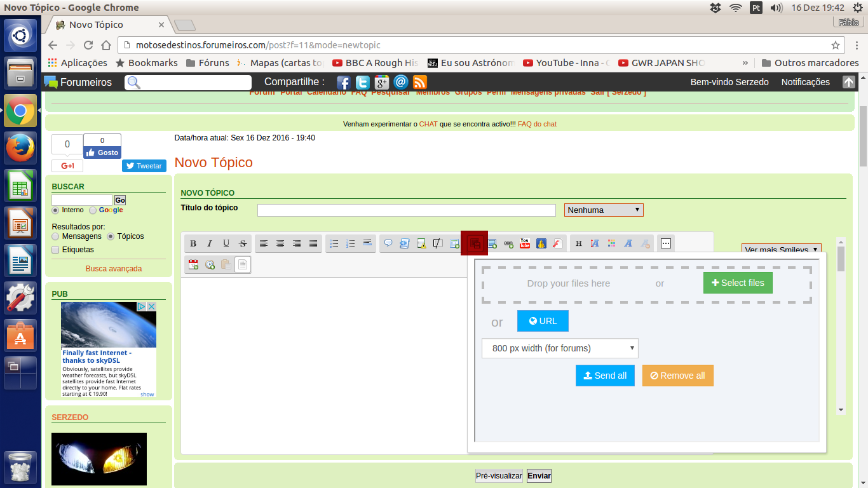This screenshot has width=868, height=488.
Task: Insert a hyperlink via the chain icon
Action: point(508,243)
